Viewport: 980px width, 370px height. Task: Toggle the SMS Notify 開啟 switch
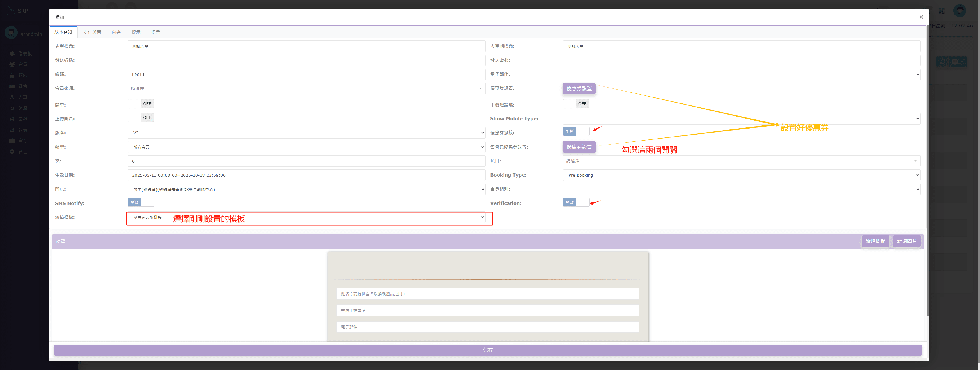pos(141,202)
